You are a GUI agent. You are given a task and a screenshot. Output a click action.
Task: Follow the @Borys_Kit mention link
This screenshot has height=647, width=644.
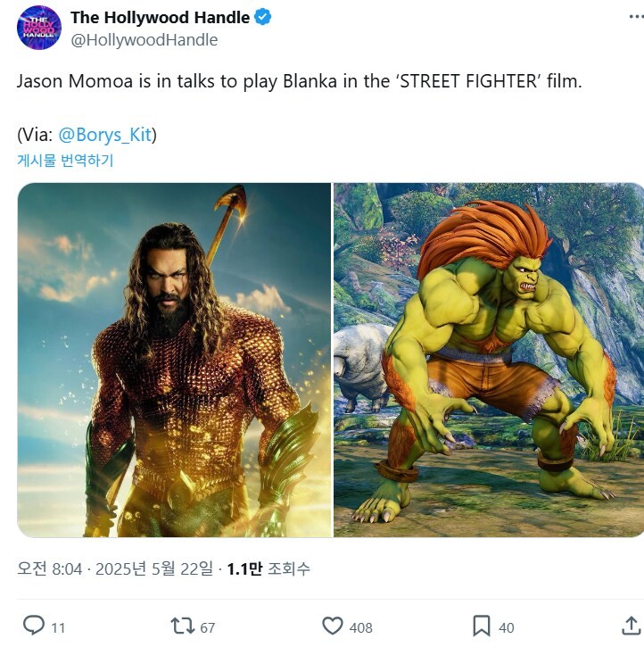tap(104, 135)
